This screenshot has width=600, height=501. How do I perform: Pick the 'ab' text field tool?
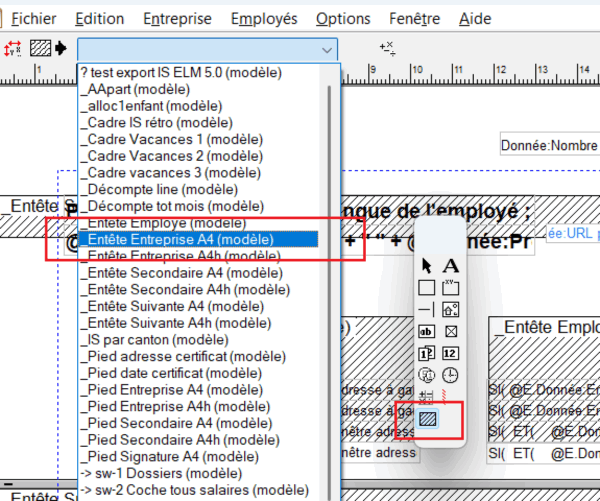[427, 332]
